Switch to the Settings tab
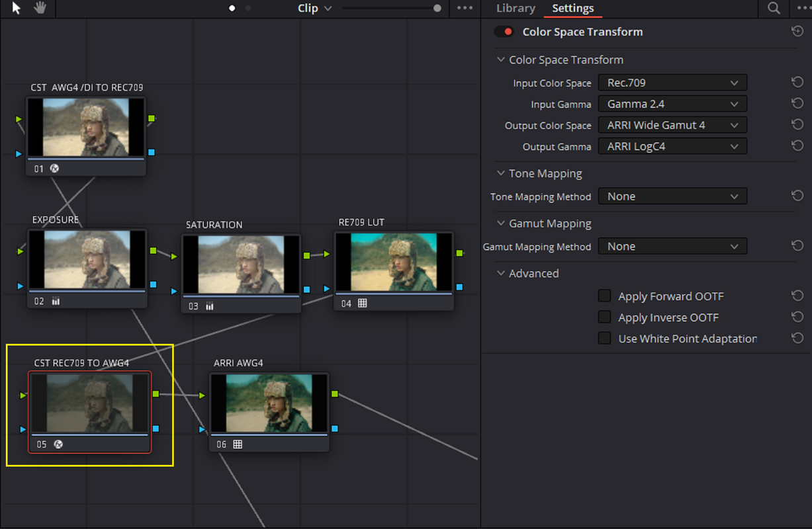This screenshot has width=812, height=529. pos(573,8)
